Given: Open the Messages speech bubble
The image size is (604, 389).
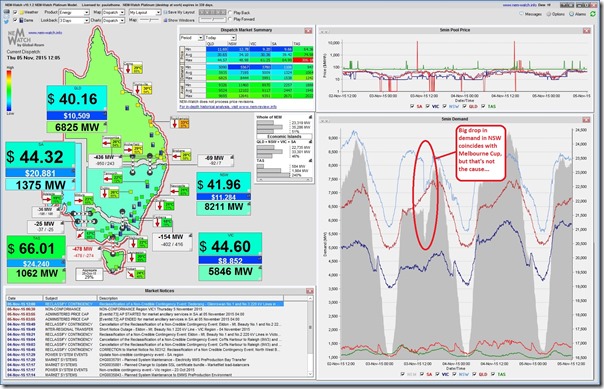Looking at the screenshot, I should pos(522,14).
